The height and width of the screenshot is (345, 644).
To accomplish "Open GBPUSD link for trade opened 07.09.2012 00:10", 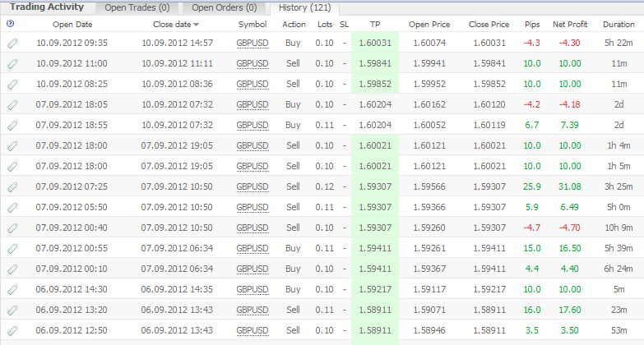I will pyautogui.click(x=253, y=269).
